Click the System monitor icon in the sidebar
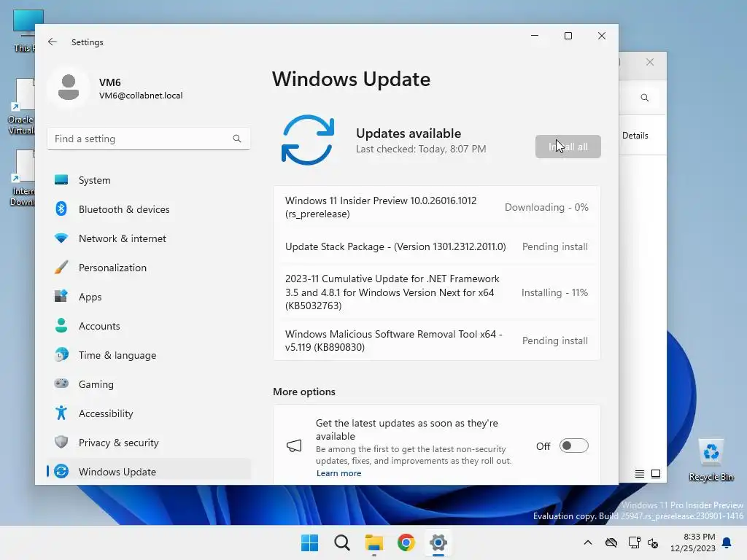 click(61, 180)
